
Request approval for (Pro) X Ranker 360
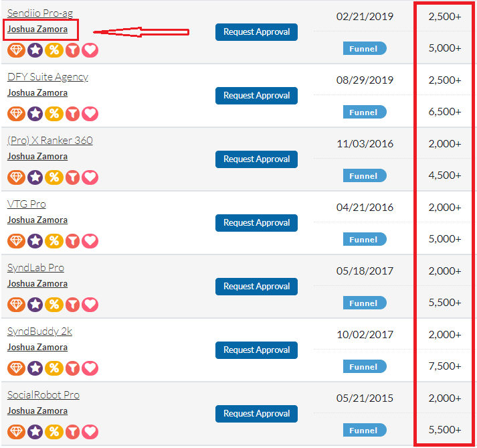(x=256, y=159)
